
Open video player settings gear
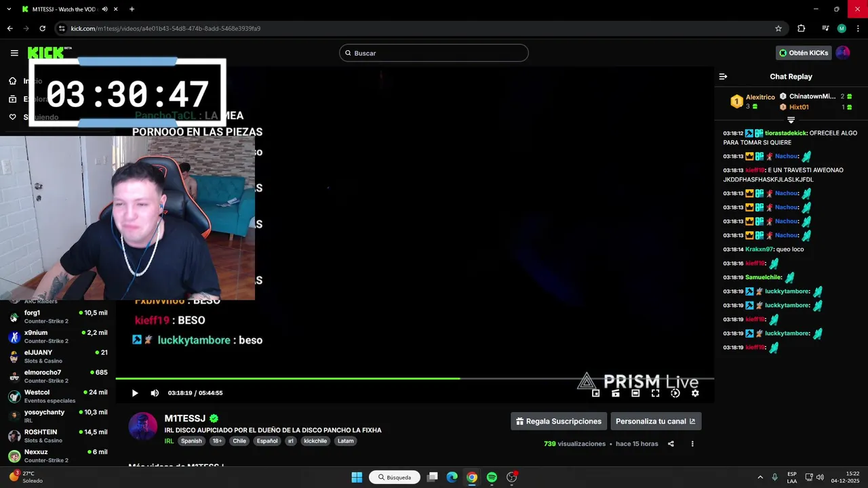click(x=695, y=393)
